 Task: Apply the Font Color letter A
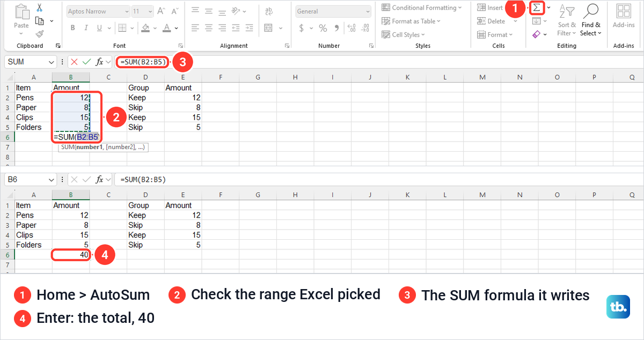pyautogui.click(x=167, y=28)
